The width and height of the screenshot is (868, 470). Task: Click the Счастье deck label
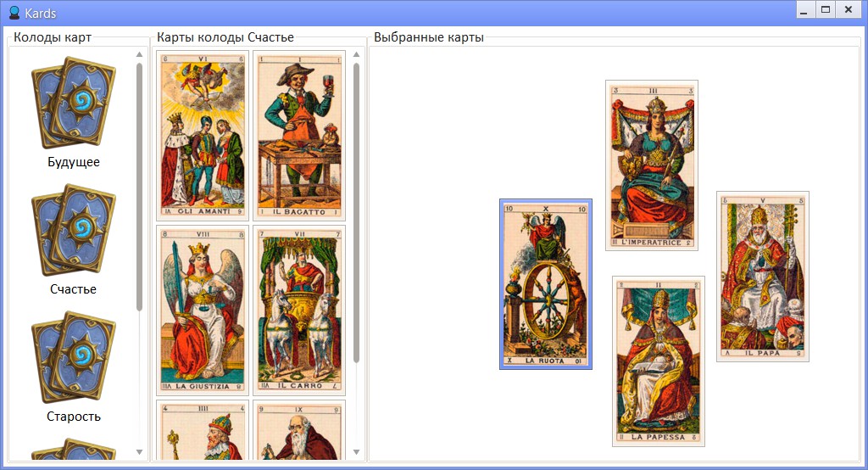click(x=73, y=289)
